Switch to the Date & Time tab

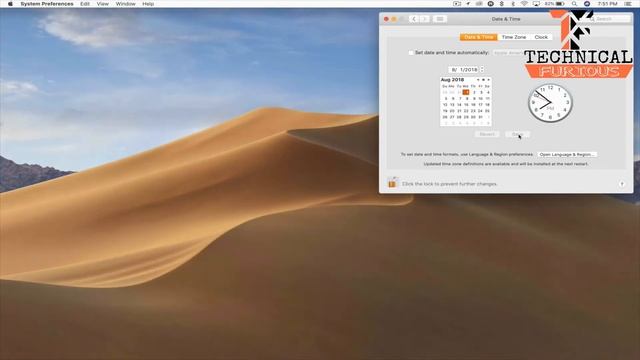[479, 37]
